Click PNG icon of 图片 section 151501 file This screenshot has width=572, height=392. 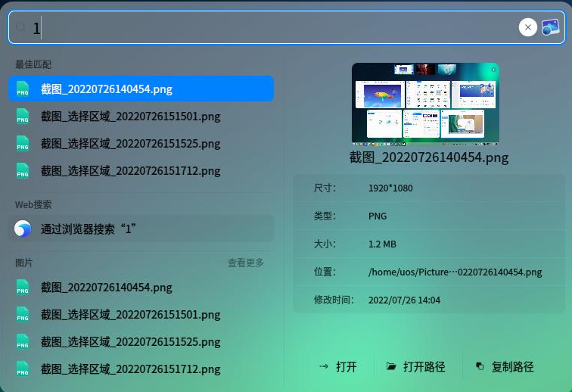23,314
